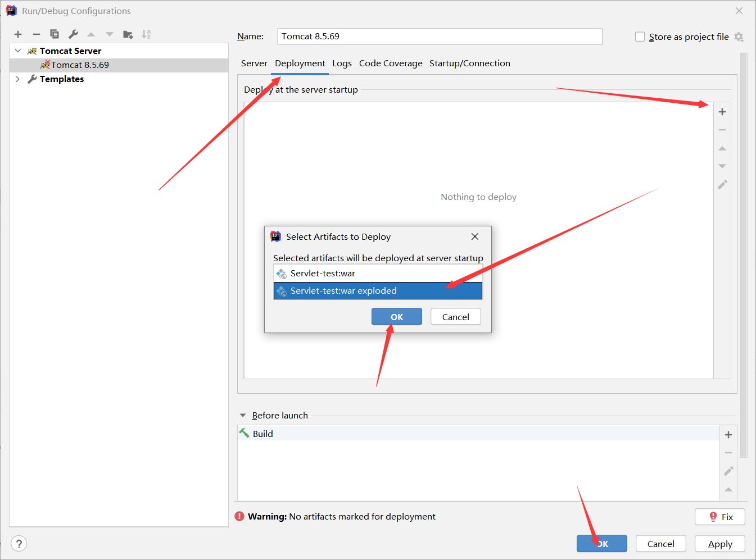Click Fix button for deployment warning
This screenshot has width=756, height=560.
pos(720,517)
